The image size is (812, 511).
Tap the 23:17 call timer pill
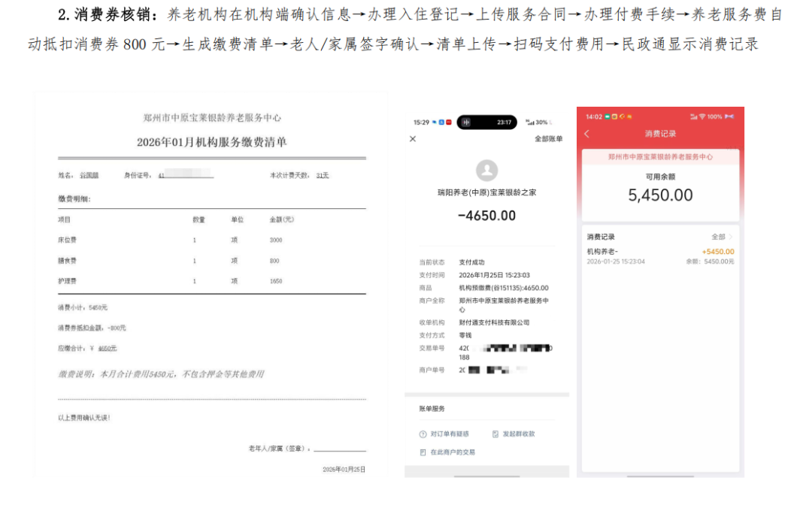[486, 122]
